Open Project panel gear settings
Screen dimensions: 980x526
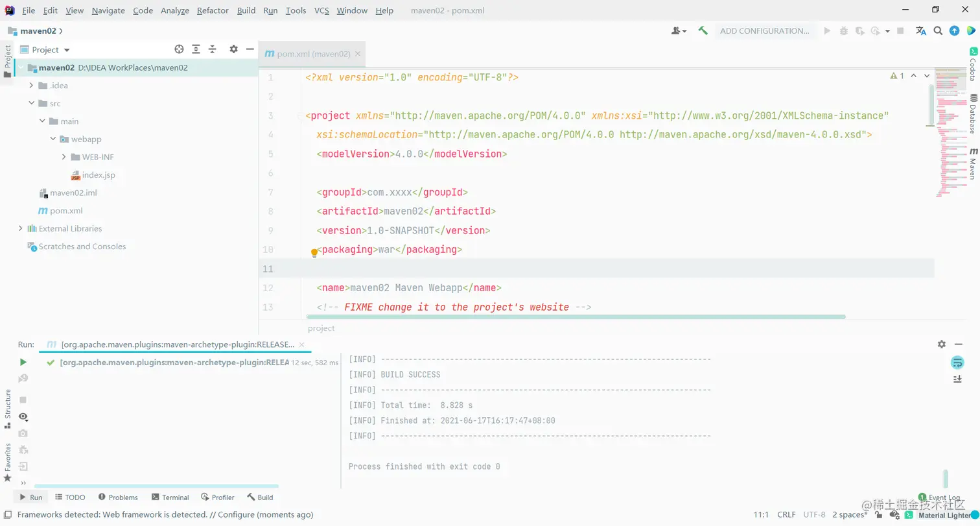pyautogui.click(x=233, y=49)
